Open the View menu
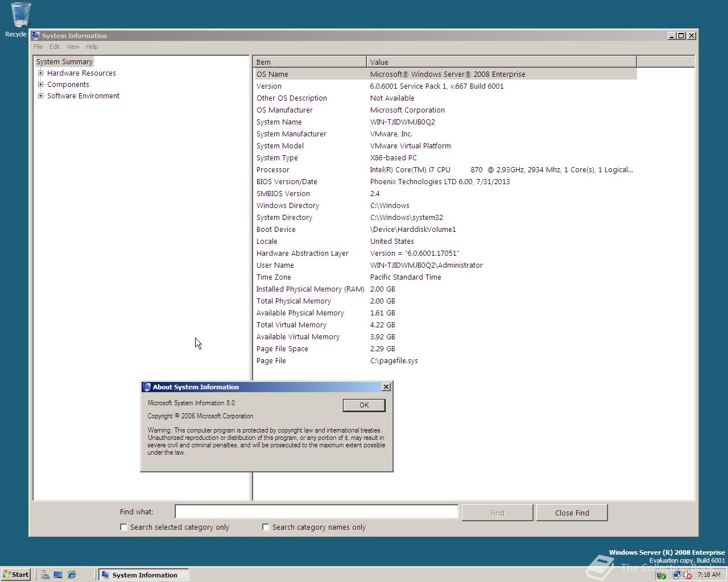728x582 pixels. (73, 47)
